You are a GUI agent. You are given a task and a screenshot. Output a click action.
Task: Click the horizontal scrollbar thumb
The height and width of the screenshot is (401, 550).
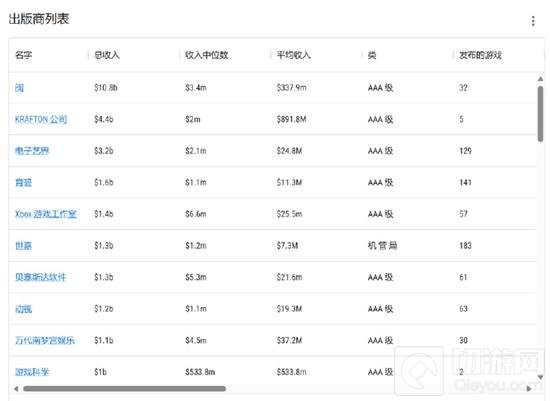(124, 389)
